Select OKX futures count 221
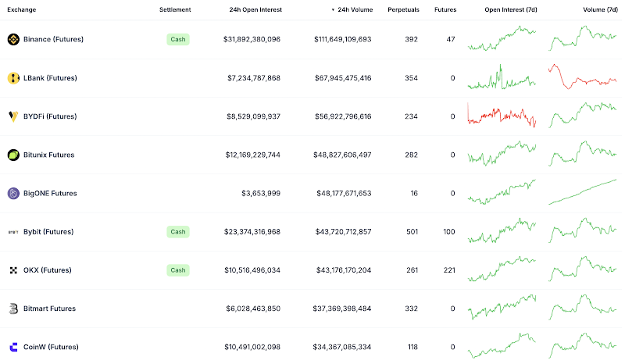This screenshot has width=625, height=364. pyautogui.click(x=449, y=270)
